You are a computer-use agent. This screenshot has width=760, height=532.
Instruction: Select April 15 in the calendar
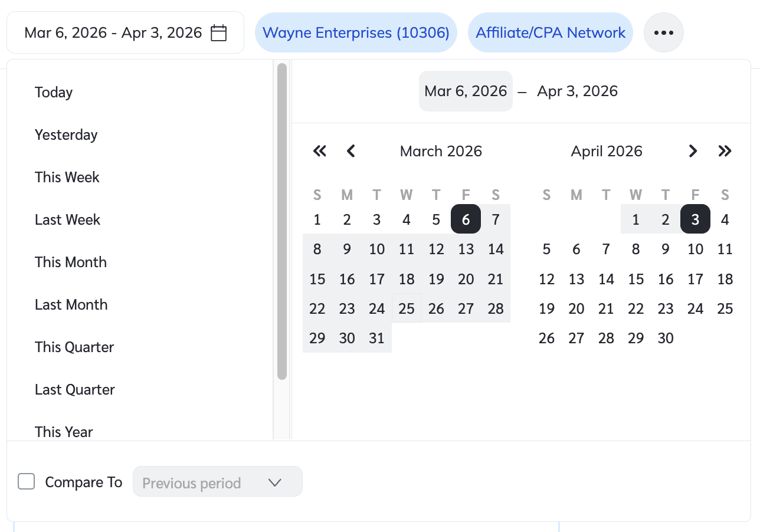click(636, 279)
